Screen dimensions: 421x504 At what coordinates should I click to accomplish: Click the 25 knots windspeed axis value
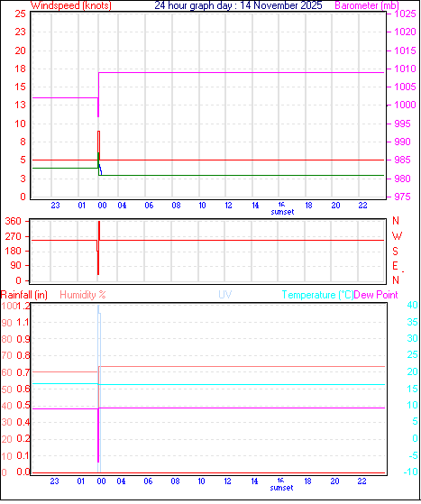click(20, 14)
